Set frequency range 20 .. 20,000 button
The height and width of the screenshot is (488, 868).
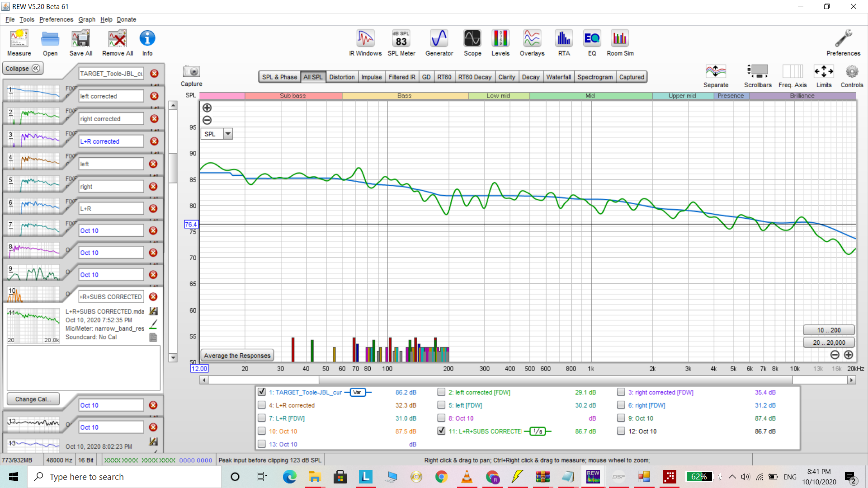(829, 343)
